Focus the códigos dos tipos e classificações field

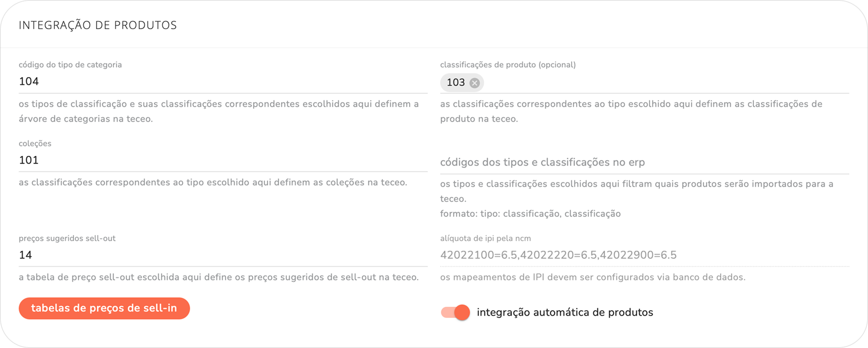tap(644, 162)
